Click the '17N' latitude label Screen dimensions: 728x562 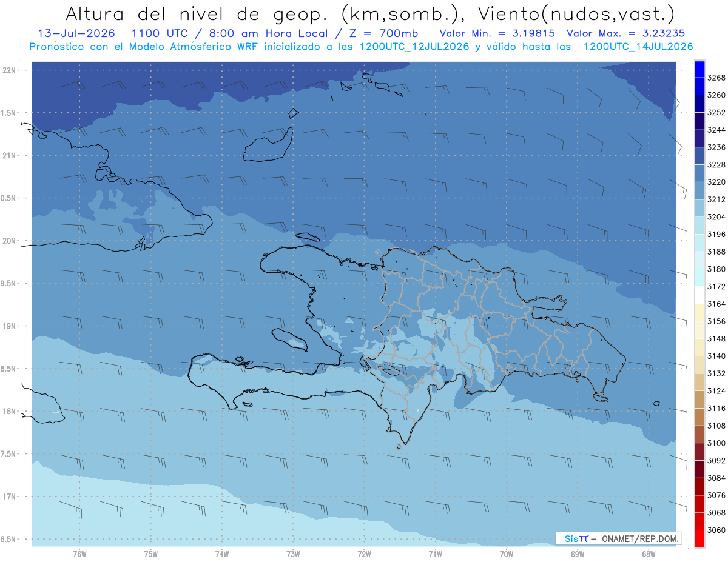(10, 497)
